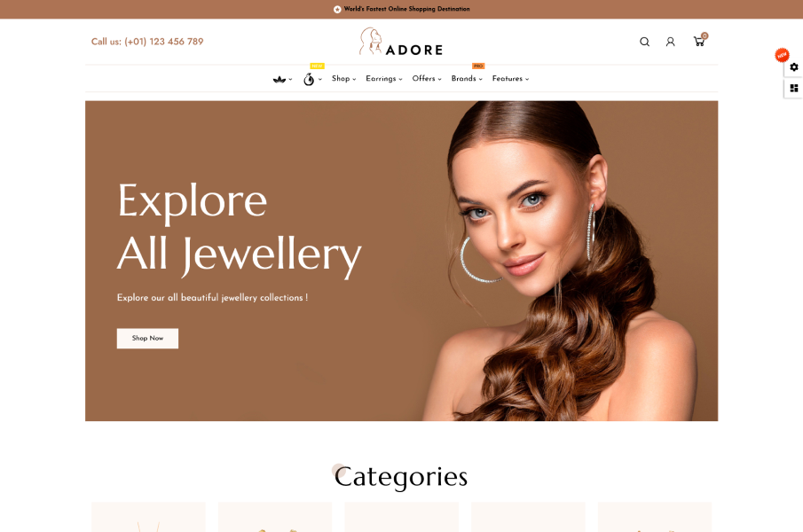
Task: Open the user account icon
Action: click(x=670, y=42)
